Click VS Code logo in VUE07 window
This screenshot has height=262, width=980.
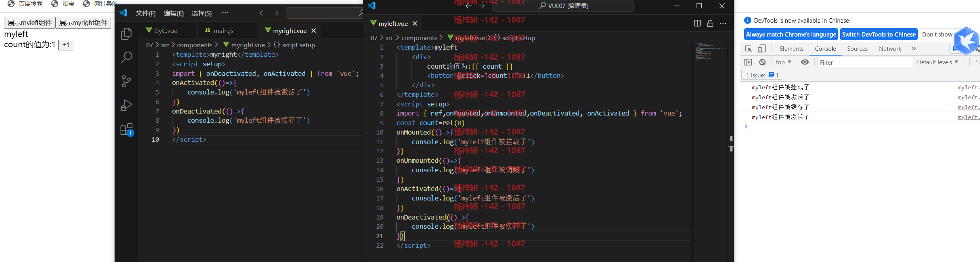371,6
